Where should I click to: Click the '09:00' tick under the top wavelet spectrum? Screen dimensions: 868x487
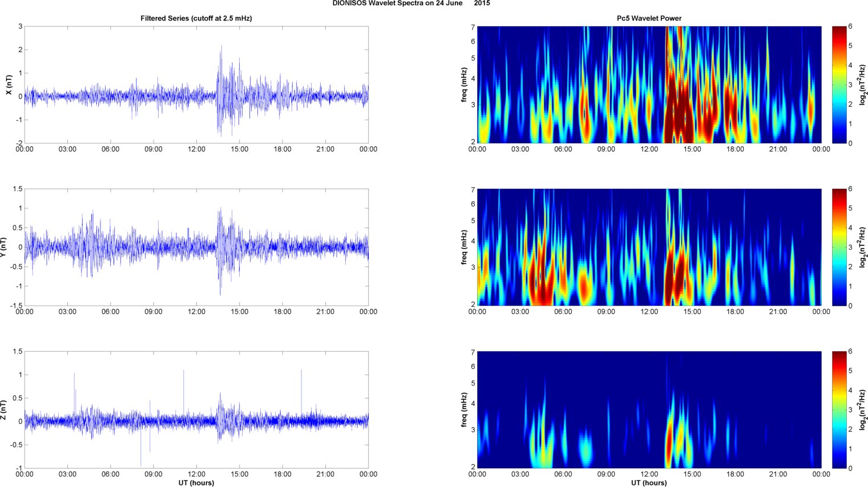(606, 149)
